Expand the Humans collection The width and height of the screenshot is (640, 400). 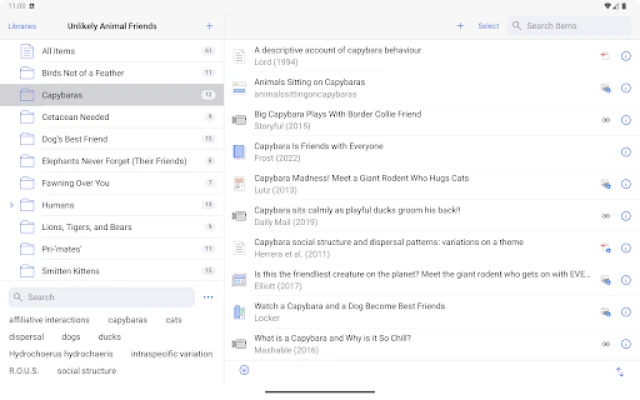point(11,205)
